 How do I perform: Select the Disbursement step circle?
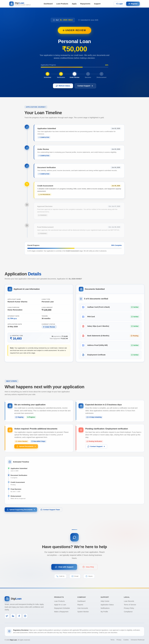pos(102,74)
